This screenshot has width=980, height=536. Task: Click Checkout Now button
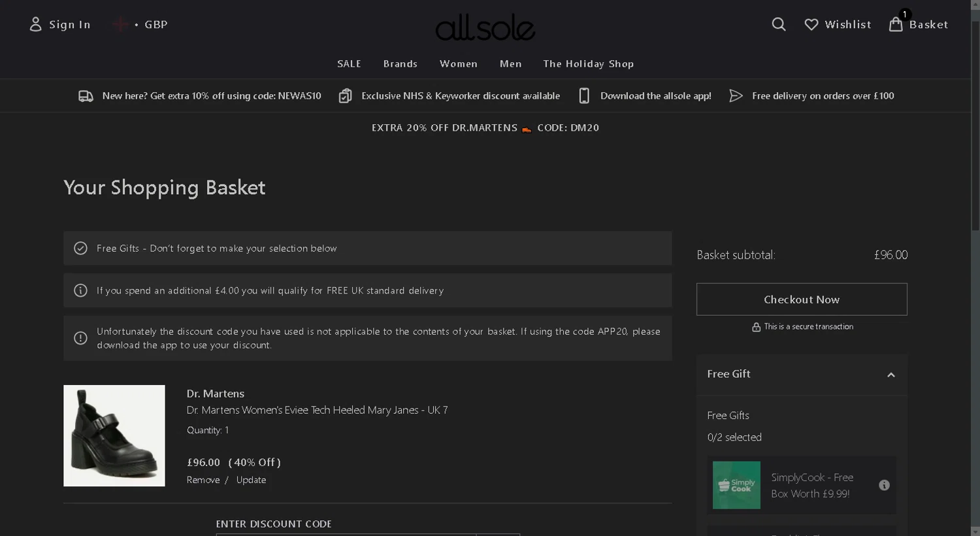click(x=802, y=299)
